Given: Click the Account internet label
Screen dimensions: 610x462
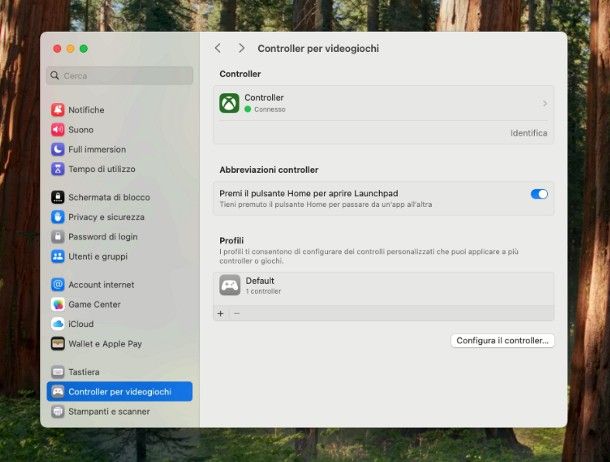Looking at the screenshot, I should click(x=101, y=285).
